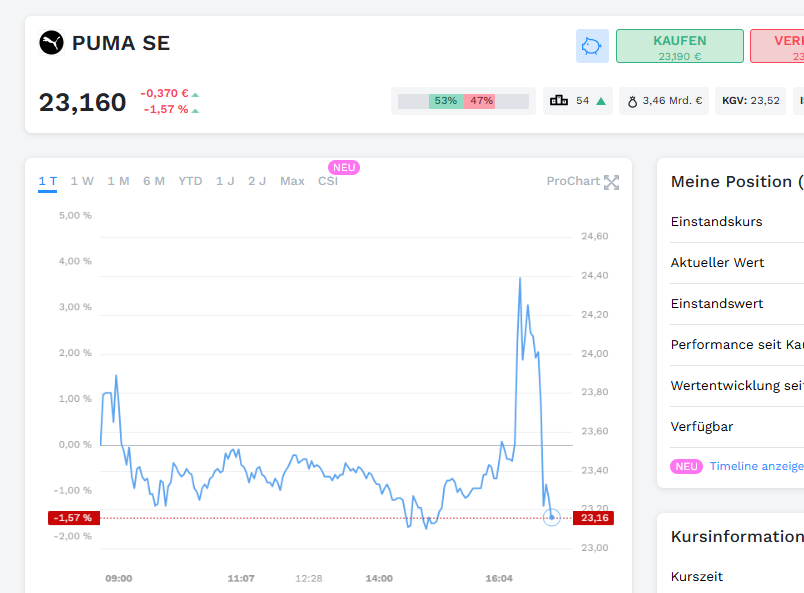Show the 1 J yearly chart
Viewport: 804px width, 593px height.
pyautogui.click(x=225, y=181)
